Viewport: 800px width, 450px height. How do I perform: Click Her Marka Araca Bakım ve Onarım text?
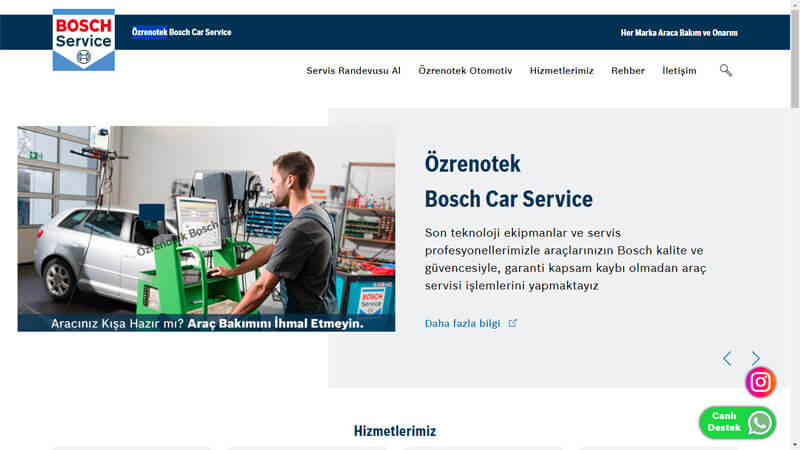click(x=679, y=32)
